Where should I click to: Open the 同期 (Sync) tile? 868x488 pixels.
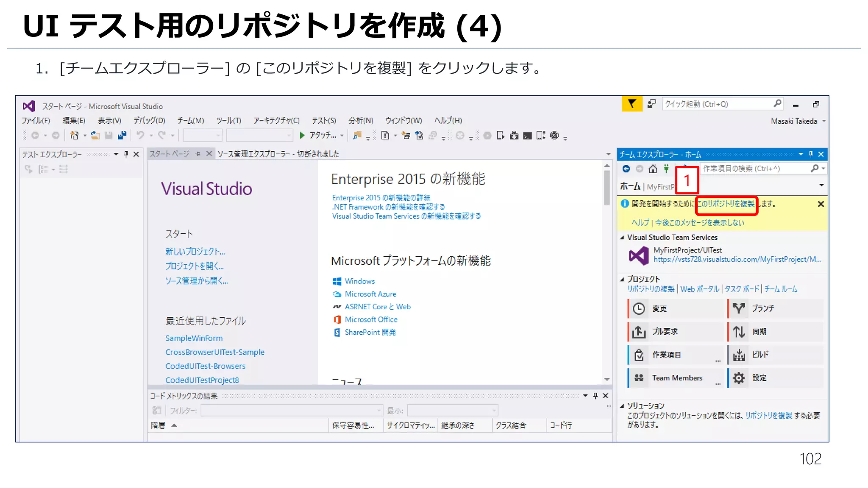click(776, 332)
